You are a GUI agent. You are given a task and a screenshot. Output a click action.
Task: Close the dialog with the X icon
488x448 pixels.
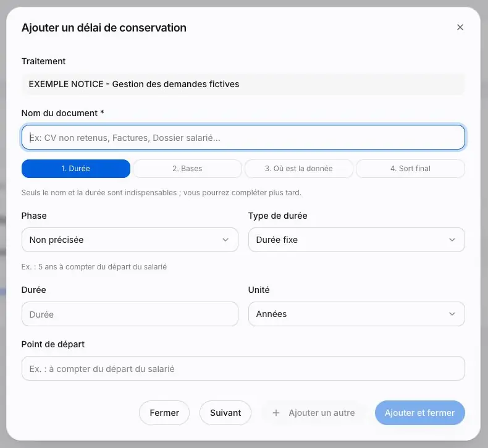tap(460, 27)
